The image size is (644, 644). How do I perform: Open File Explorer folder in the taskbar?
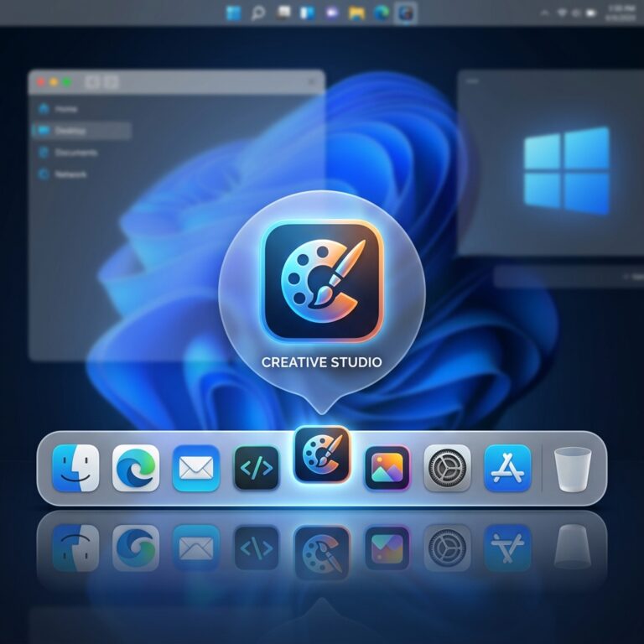[x=356, y=13]
